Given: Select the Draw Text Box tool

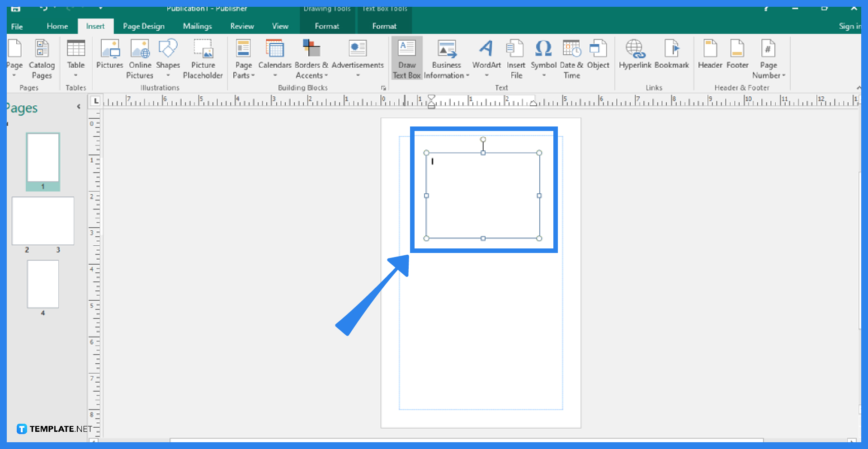Looking at the screenshot, I should 406,58.
